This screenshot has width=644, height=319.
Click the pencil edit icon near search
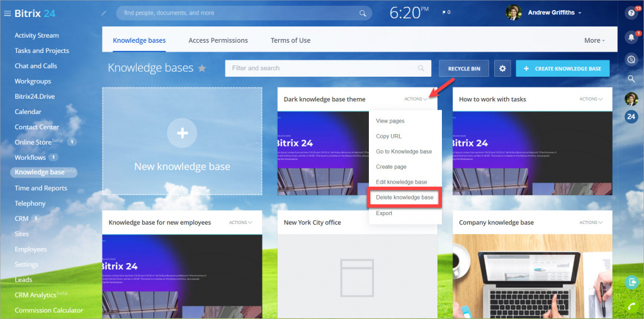tap(104, 13)
